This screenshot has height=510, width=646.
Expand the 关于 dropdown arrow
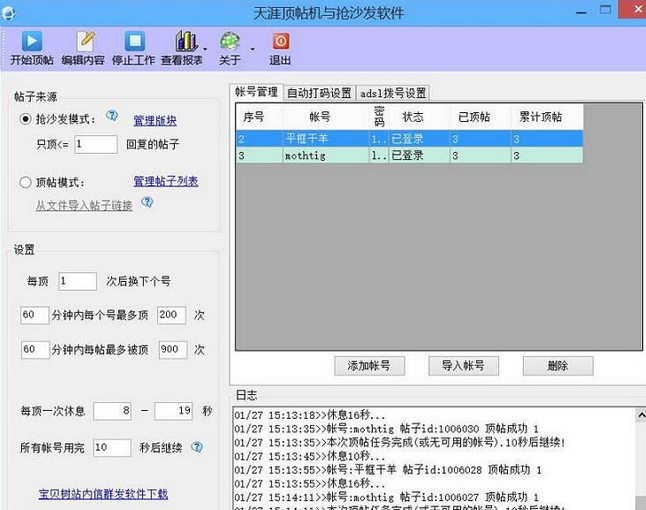click(x=252, y=48)
